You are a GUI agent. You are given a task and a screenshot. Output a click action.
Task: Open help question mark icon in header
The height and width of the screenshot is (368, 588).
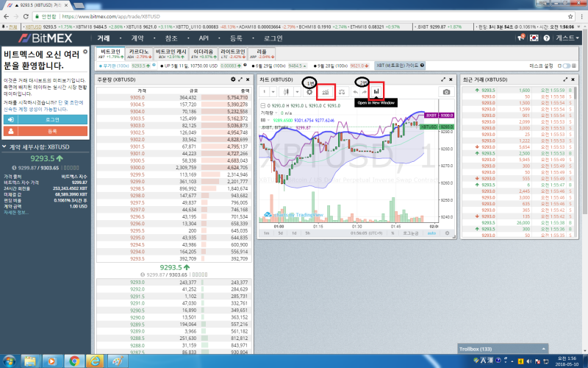[x=546, y=38]
